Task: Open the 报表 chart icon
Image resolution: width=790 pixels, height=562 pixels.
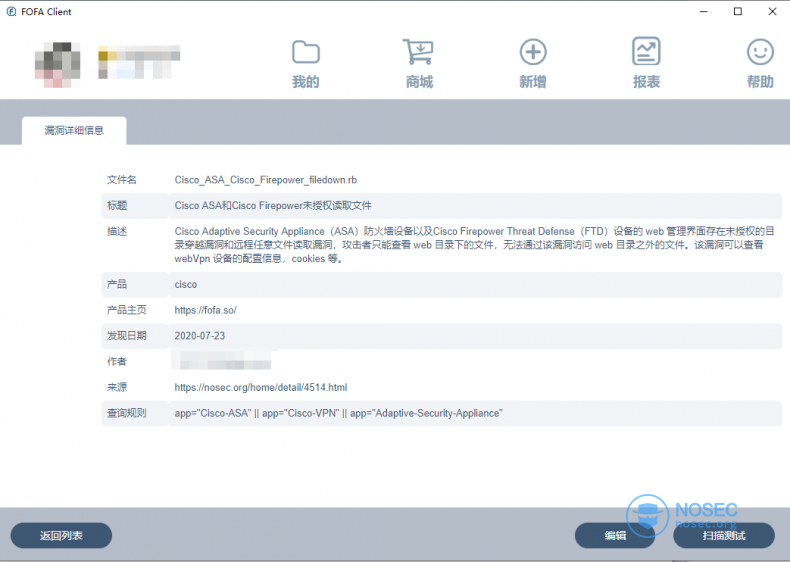Action: [646, 52]
